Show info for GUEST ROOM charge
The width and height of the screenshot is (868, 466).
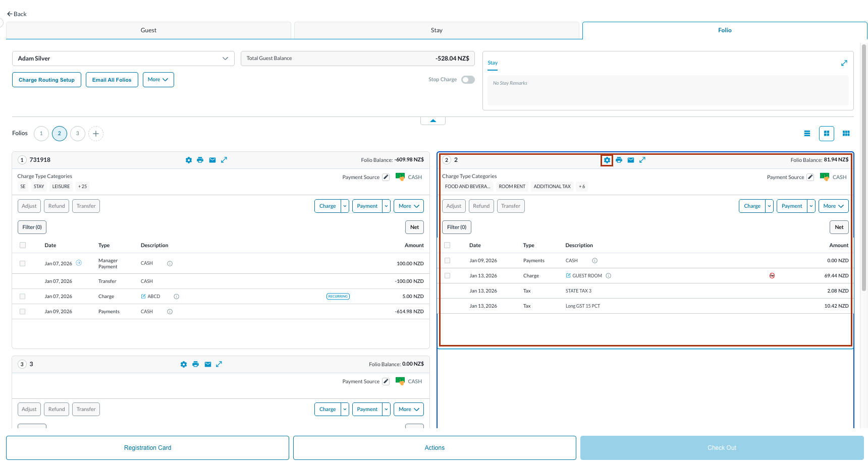click(x=609, y=276)
